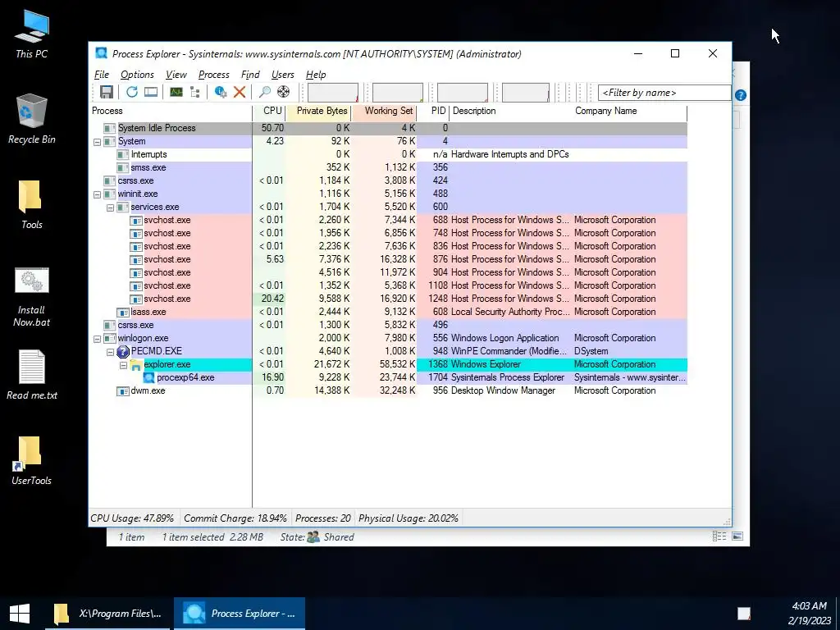Click the red X Kill Process icon
Viewport: 840px width, 630px height.
240,92
